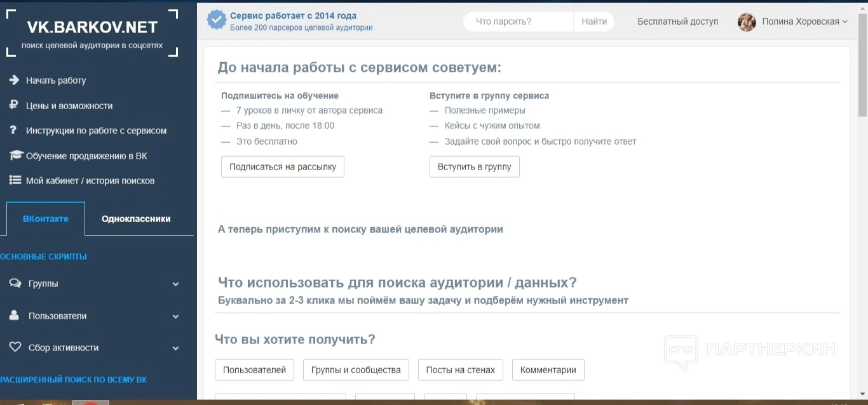Click the chat bubbles icon beside Группы
Image resolution: width=868 pixels, height=405 pixels.
pos(15,284)
